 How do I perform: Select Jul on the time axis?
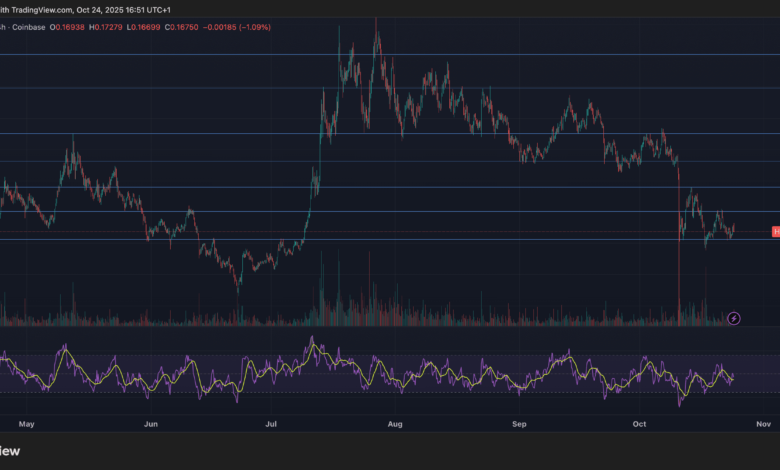coord(271,424)
